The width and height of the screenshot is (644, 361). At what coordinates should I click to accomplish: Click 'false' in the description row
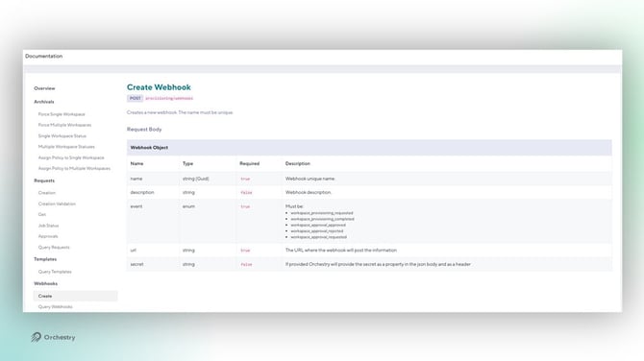click(246, 192)
